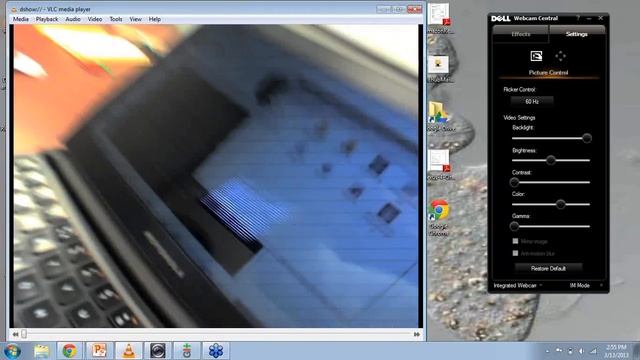Select the PDF desktop icon above Chrome shortcut

439,165
